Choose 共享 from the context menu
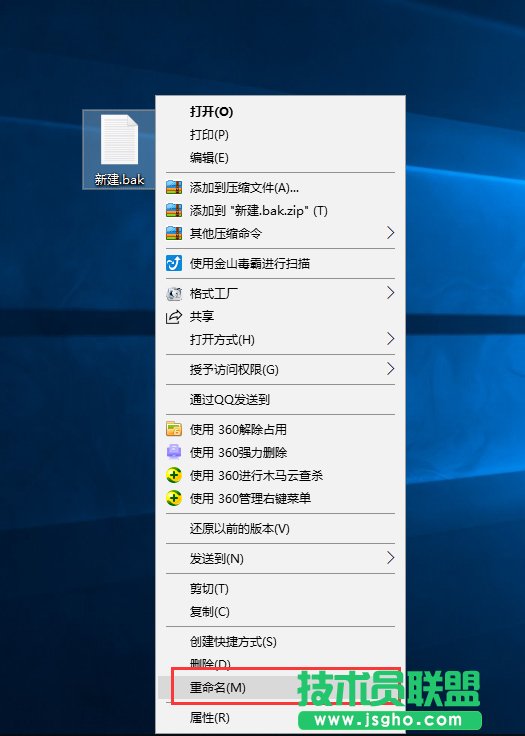This screenshot has height=736, width=525. [280, 317]
